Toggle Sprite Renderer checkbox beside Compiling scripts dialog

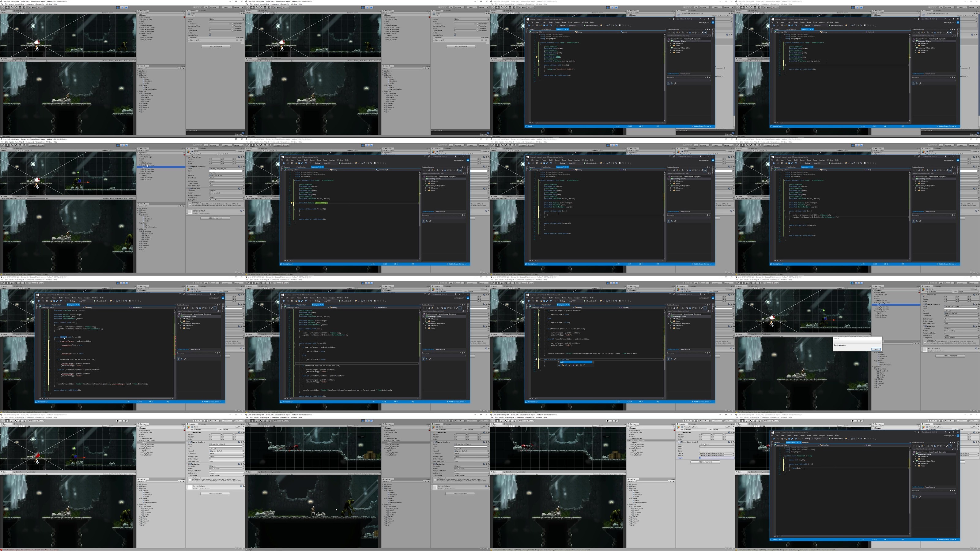926,304
